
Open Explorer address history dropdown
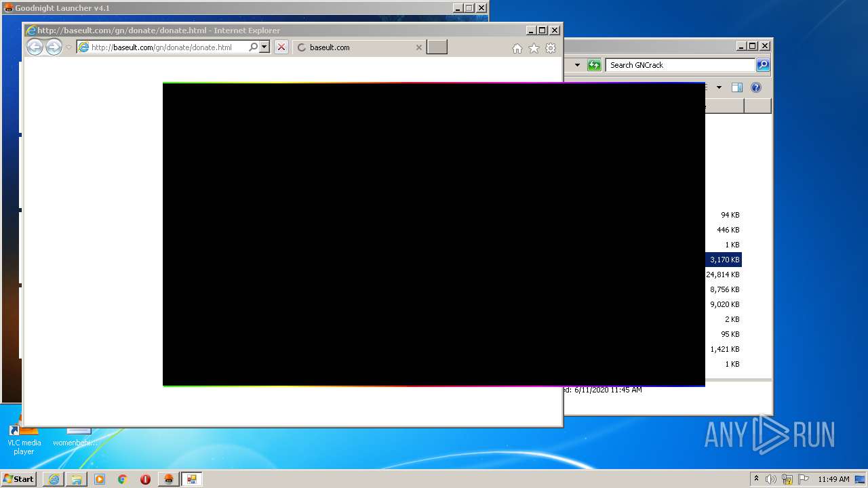coord(577,65)
